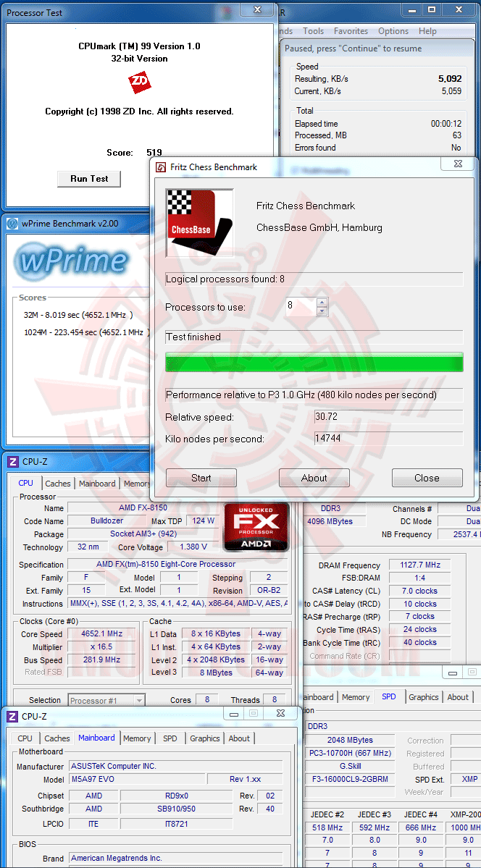Open the SPD tab in CPU-Z Mainboard window
481x868 pixels.
[170, 738]
